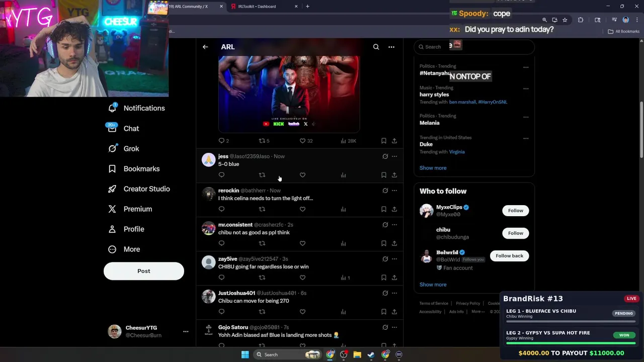The image size is (644, 362).
Task: Click the X search input field
Action: [474, 47]
